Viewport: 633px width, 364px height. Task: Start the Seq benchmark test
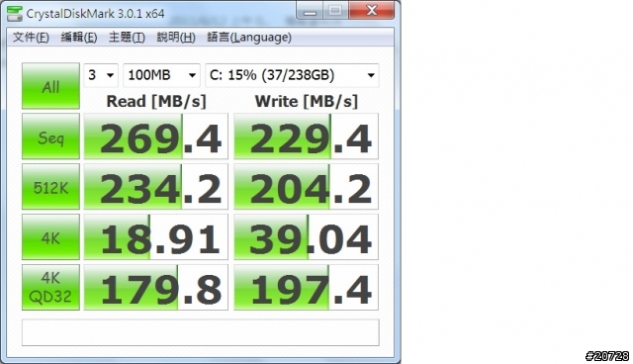coord(50,136)
